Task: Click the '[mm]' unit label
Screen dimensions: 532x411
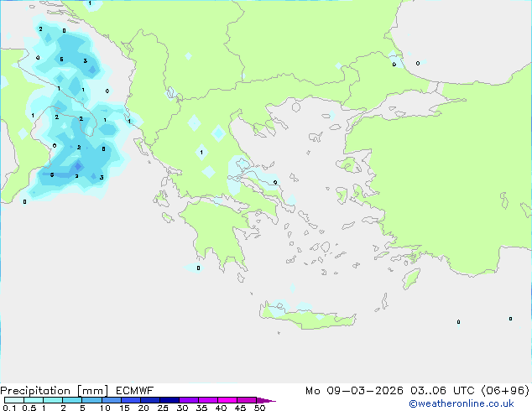Action: 92,391
